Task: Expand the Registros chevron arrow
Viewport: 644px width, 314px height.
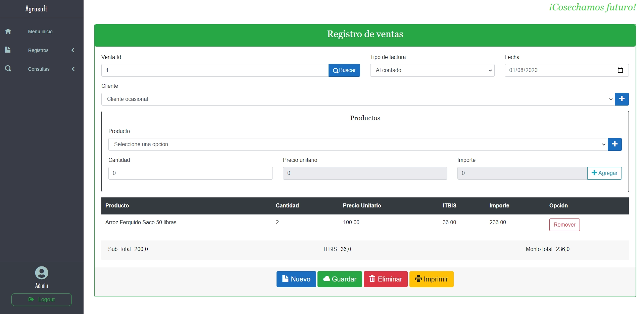Action: coord(73,50)
